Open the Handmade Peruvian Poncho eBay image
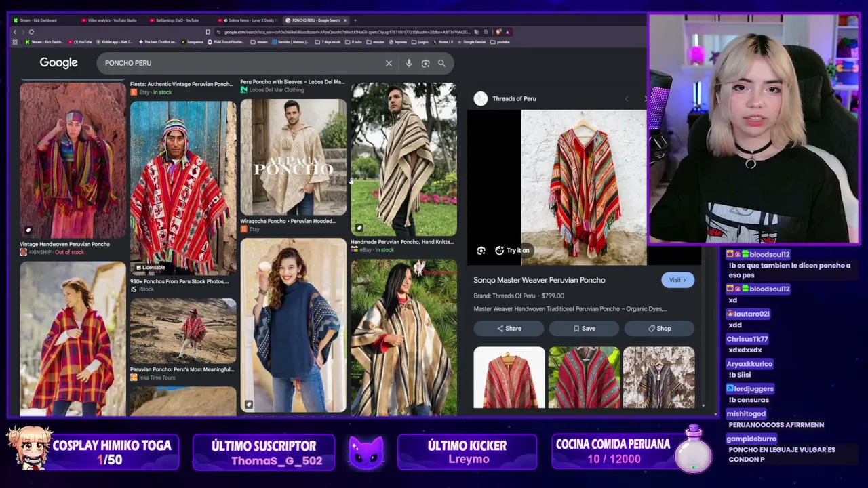This screenshot has width=868, height=488. [x=403, y=159]
